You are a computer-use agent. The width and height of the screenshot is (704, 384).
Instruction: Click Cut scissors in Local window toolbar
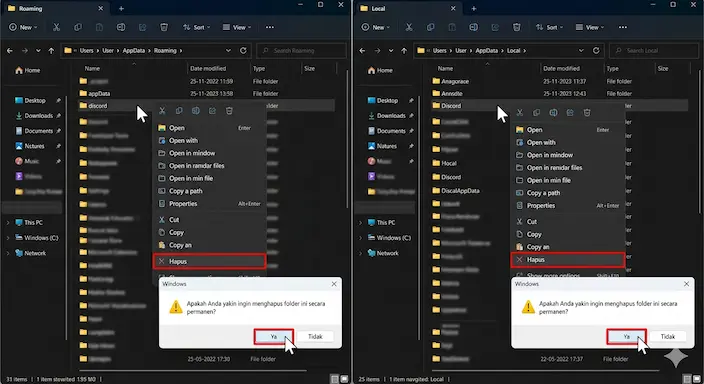pos(409,27)
